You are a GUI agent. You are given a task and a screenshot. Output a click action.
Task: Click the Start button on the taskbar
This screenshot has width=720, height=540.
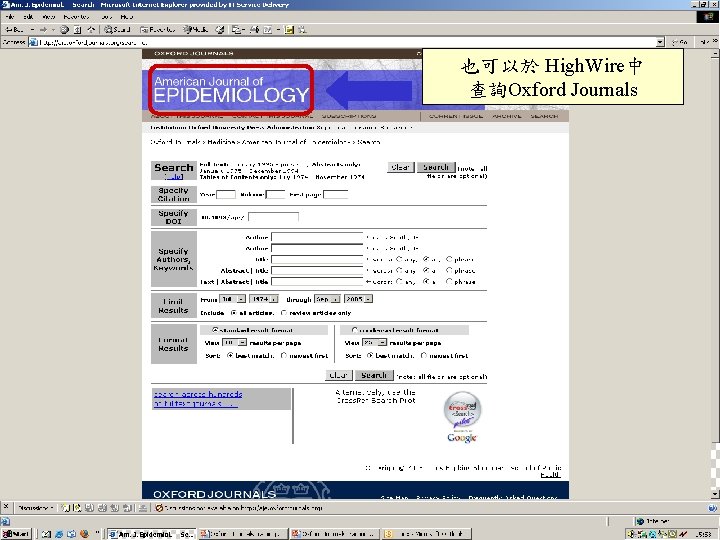(16, 534)
